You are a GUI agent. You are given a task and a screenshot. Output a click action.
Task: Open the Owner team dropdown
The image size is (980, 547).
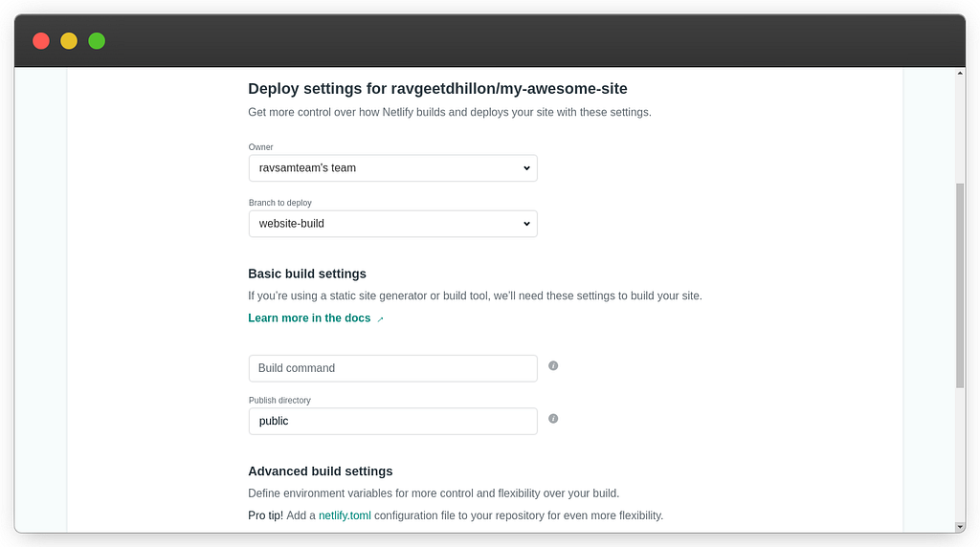[392, 168]
